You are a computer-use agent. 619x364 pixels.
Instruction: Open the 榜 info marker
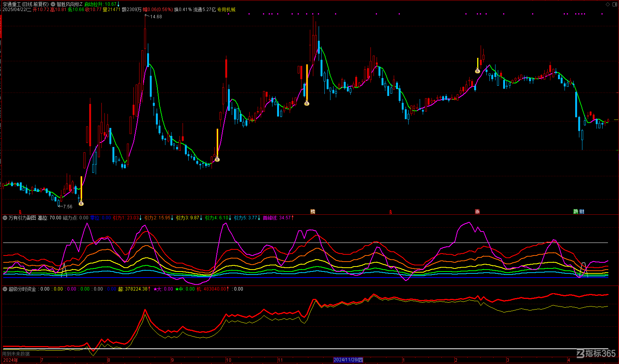313,212
